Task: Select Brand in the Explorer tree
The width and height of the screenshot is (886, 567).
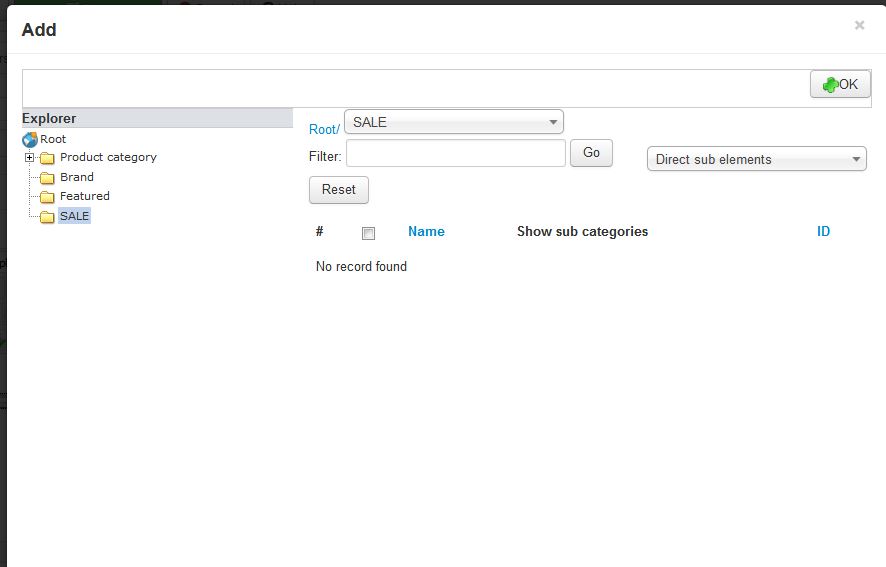Action: pos(77,177)
